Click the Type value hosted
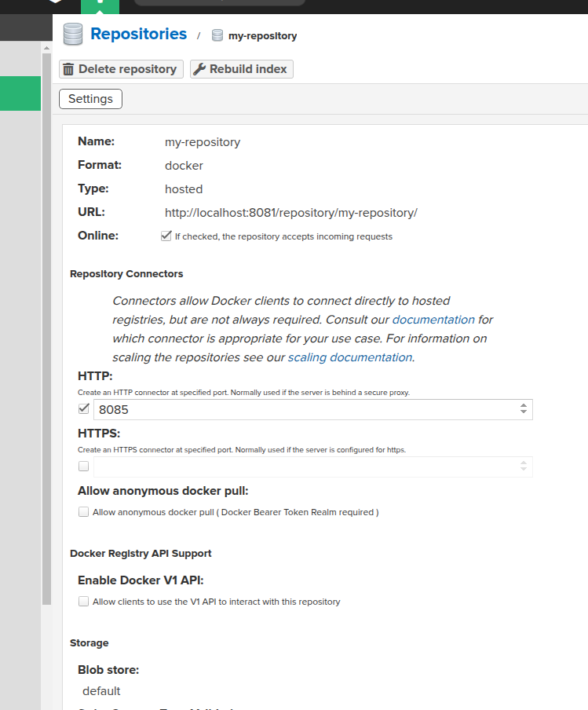Image resolution: width=588 pixels, height=710 pixels. tap(184, 189)
